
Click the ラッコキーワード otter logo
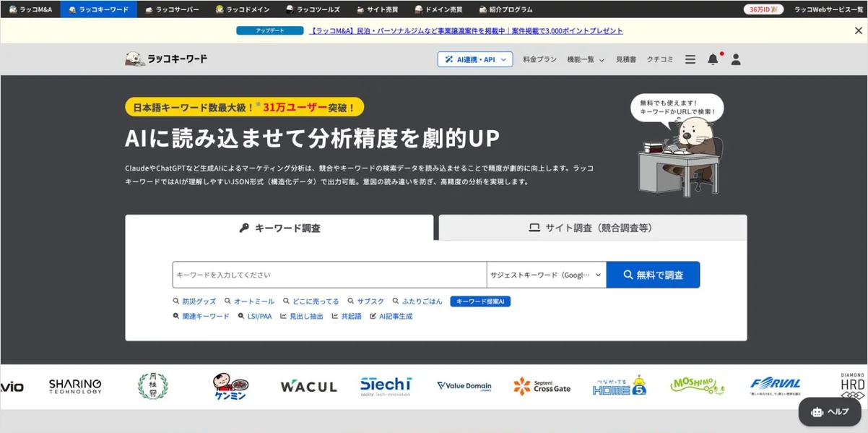[x=166, y=59]
